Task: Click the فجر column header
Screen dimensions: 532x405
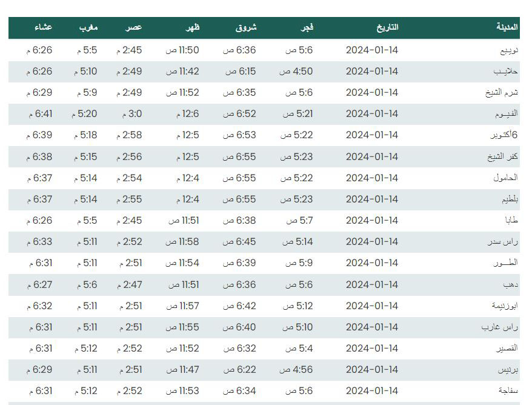Action: pos(307,27)
